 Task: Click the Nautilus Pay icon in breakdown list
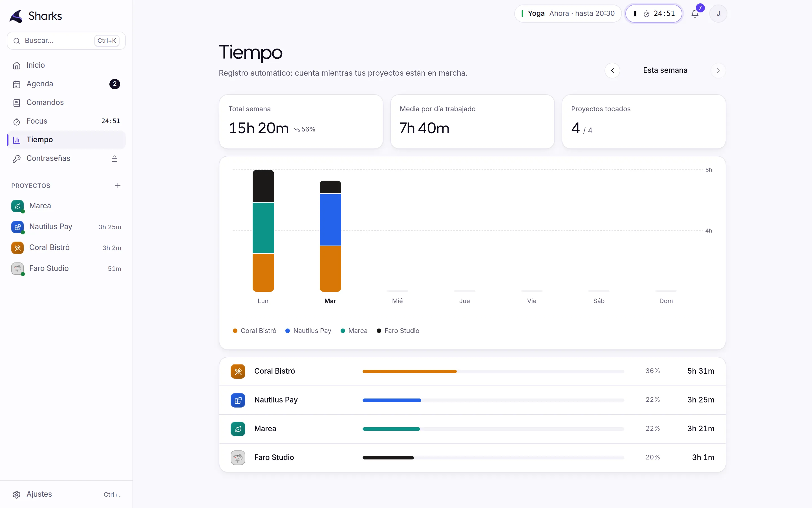coord(238,400)
